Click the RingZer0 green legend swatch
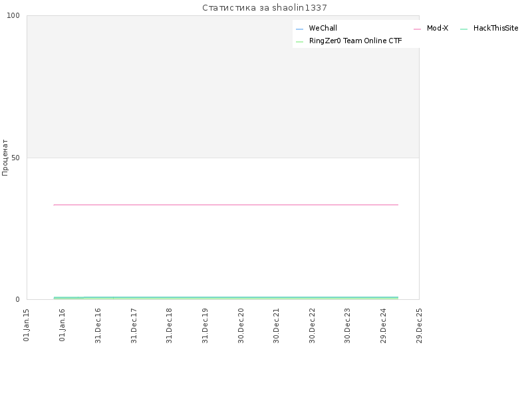Screen dimensions: 532x399 click(299, 42)
